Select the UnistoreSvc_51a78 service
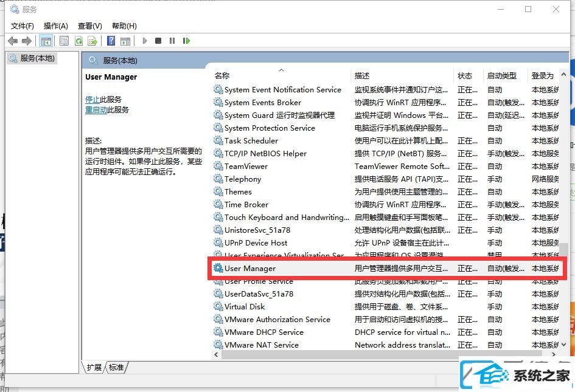Image resolution: width=575 pixels, height=392 pixels. (x=386, y=230)
